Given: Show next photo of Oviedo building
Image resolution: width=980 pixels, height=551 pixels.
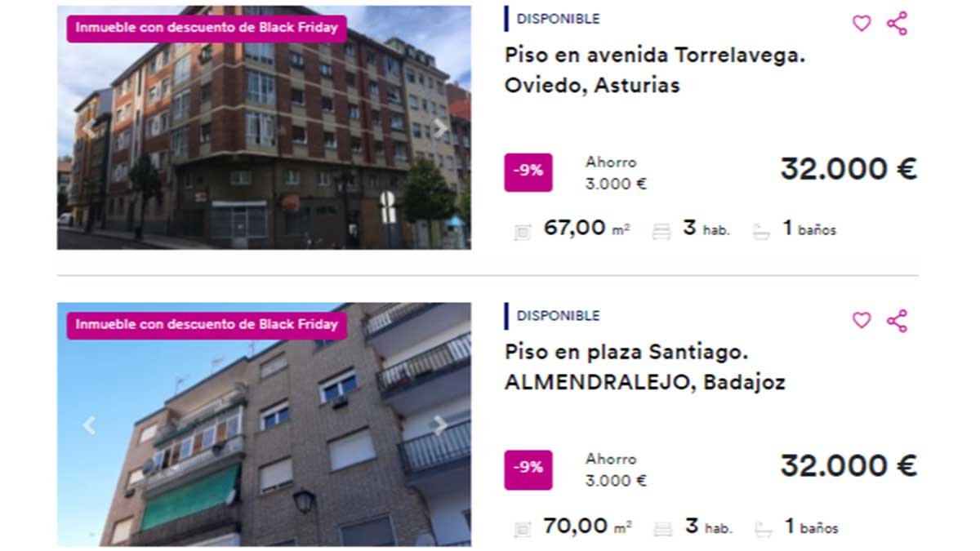Looking at the screenshot, I should coord(440,128).
